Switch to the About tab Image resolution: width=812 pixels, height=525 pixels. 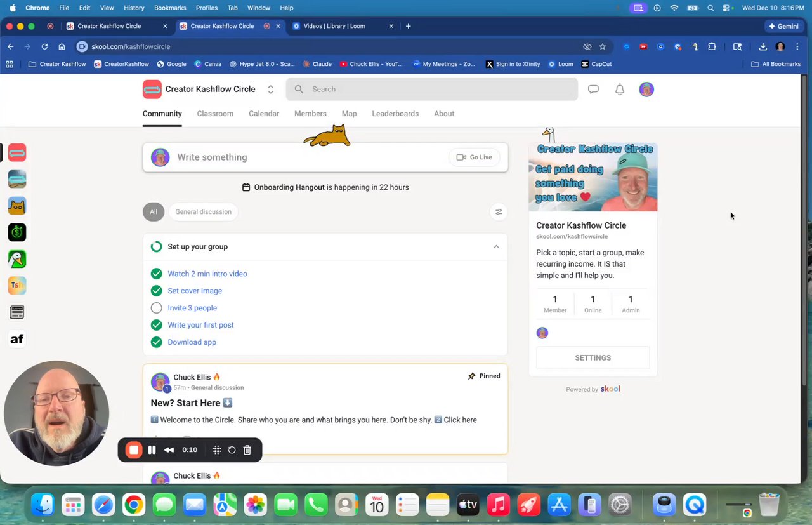click(444, 114)
